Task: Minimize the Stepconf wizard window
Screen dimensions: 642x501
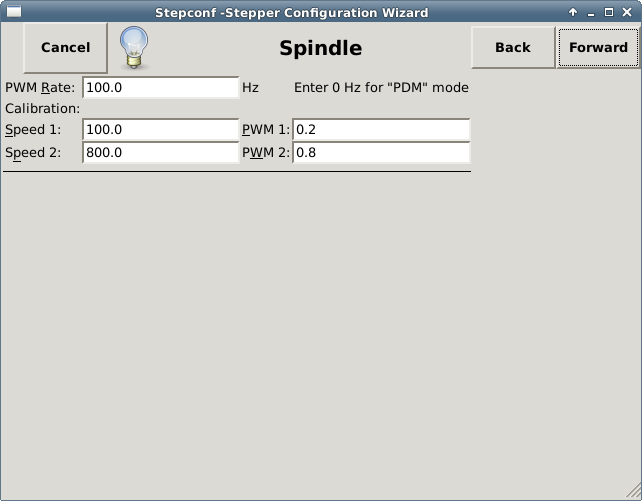Action: point(591,12)
